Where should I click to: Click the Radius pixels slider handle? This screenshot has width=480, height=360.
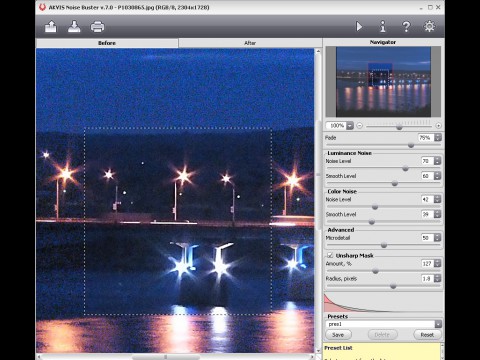[x=393, y=286]
